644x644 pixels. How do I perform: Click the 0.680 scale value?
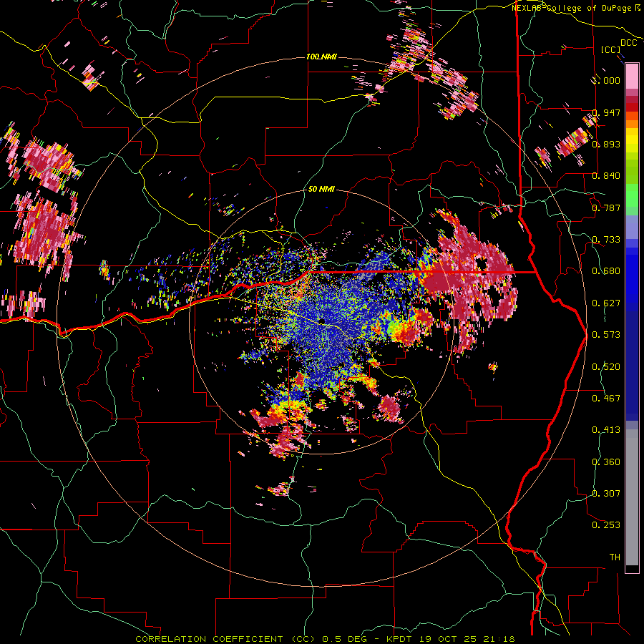(607, 271)
